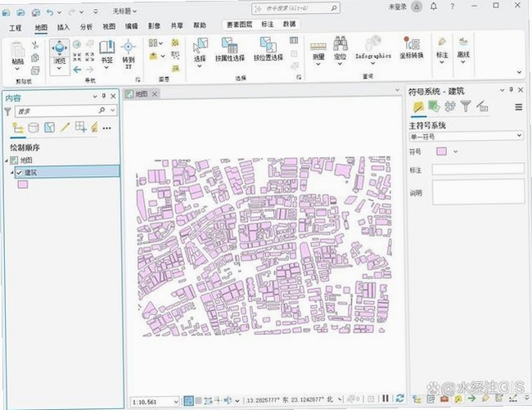Open the Share (共享) ribbon tab
The width and height of the screenshot is (532, 410).
click(177, 25)
